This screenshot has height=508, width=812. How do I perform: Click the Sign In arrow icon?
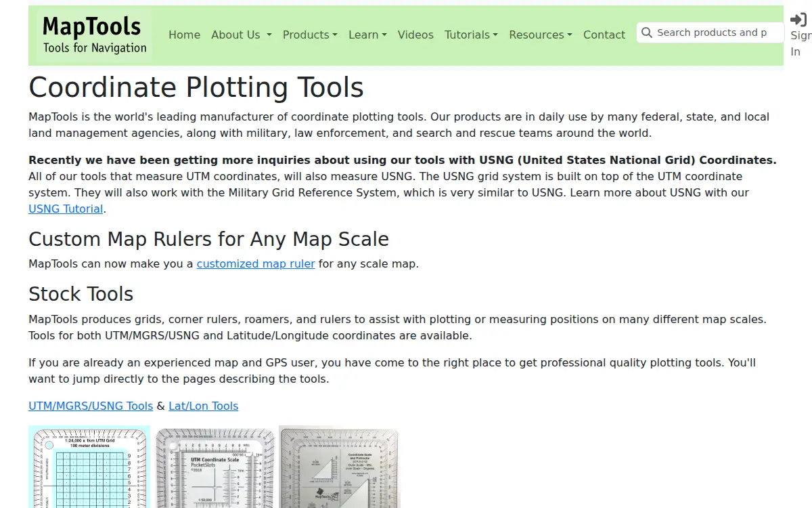(x=798, y=19)
